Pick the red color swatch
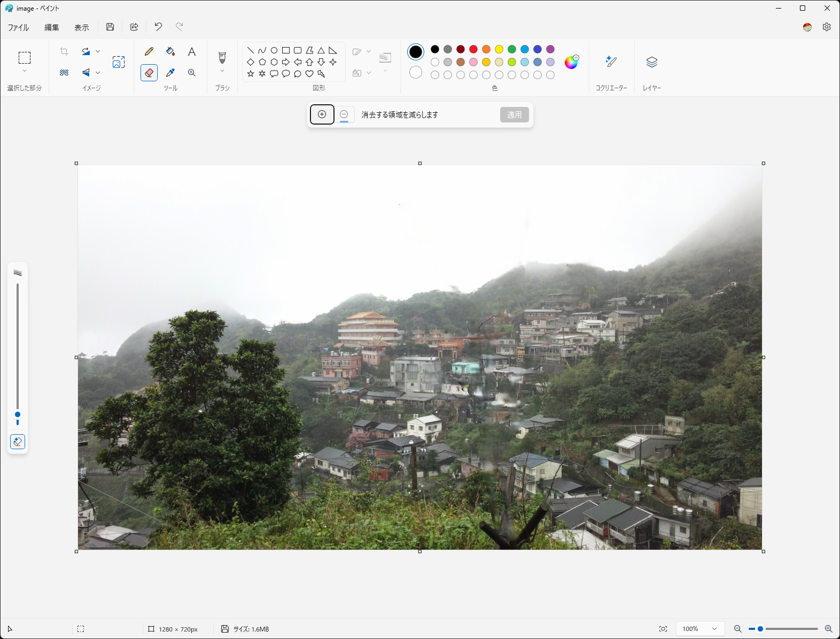This screenshot has width=840, height=639. coord(473,49)
